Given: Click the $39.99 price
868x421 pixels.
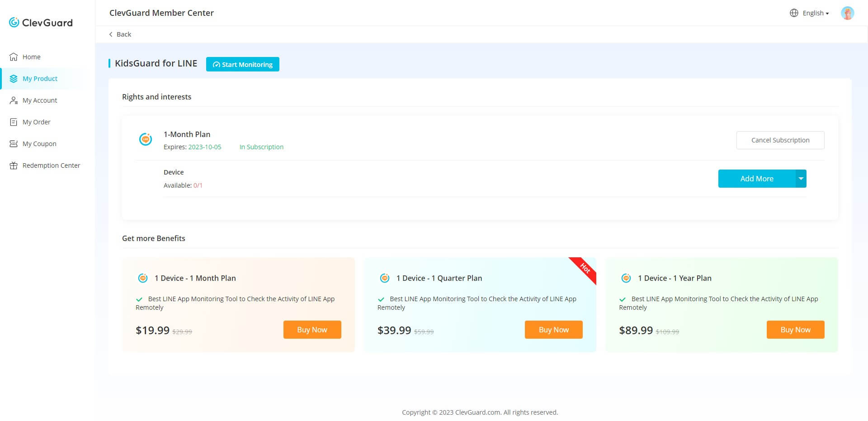Looking at the screenshot, I should coord(394,331).
